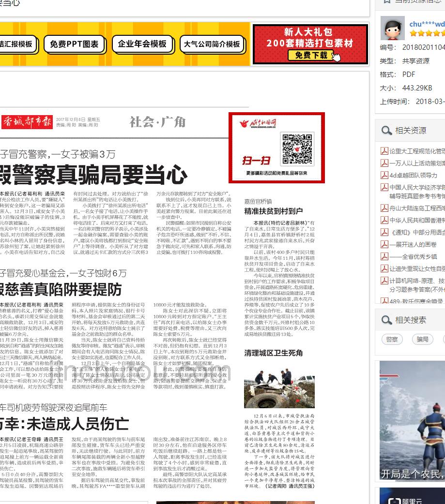Select the 警察 related search tag
The height and width of the screenshot is (504, 445).
click(x=392, y=339)
